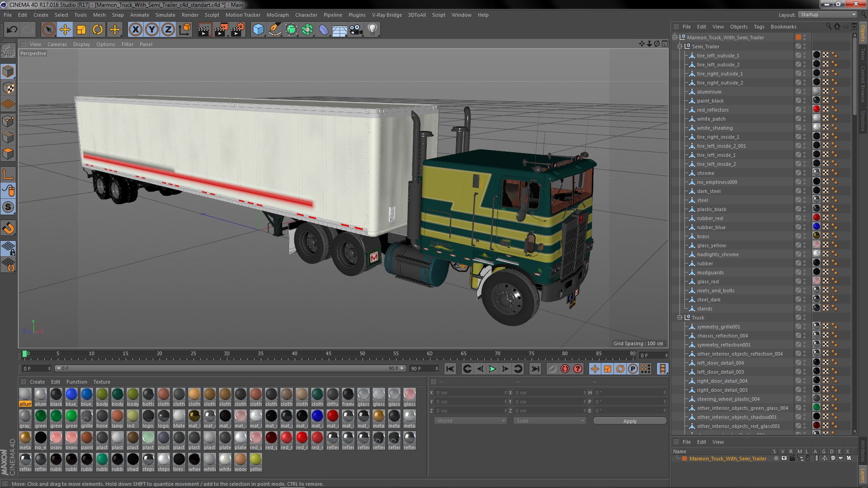Open the Layout Startup dropdown
This screenshot has height=488, width=868.
828,14
